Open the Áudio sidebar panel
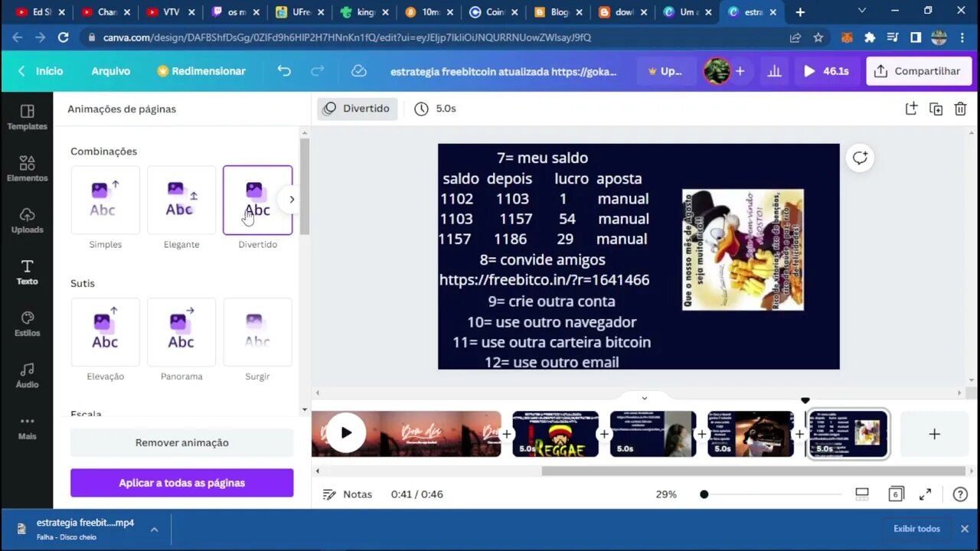The width and height of the screenshot is (980, 551). (27, 375)
